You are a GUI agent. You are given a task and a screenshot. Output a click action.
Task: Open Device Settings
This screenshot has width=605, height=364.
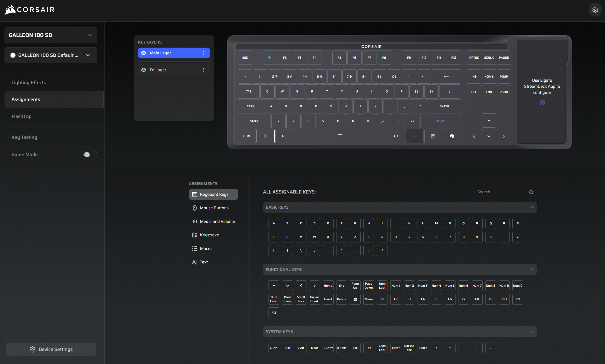pyautogui.click(x=51, y=349)
